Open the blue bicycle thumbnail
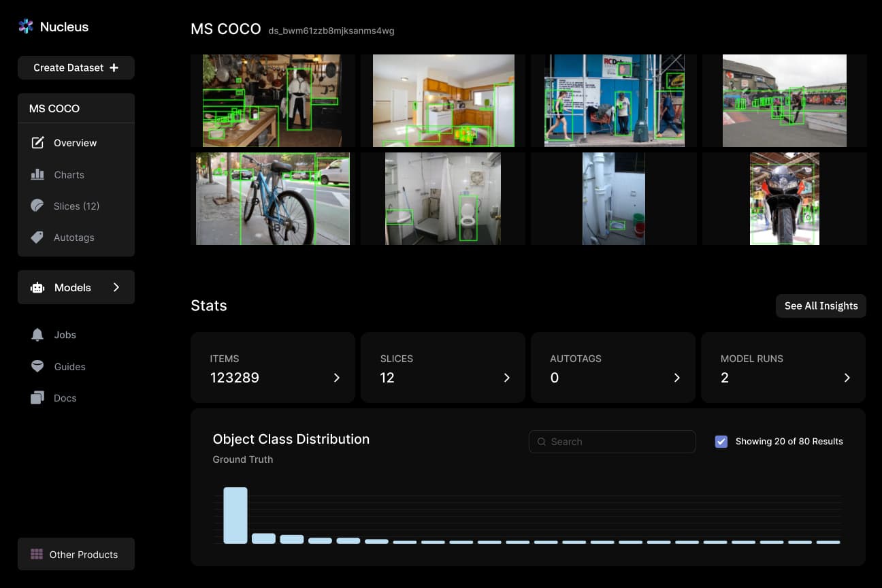The image size is (882, 588). tap(273, 199)
